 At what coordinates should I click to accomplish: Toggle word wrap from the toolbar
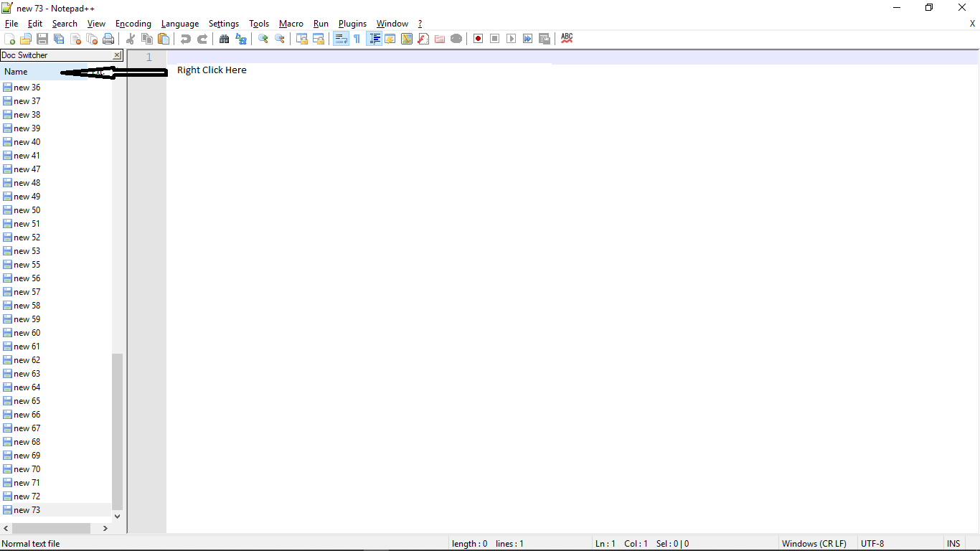pyautogui.click(x=341, y=39)
